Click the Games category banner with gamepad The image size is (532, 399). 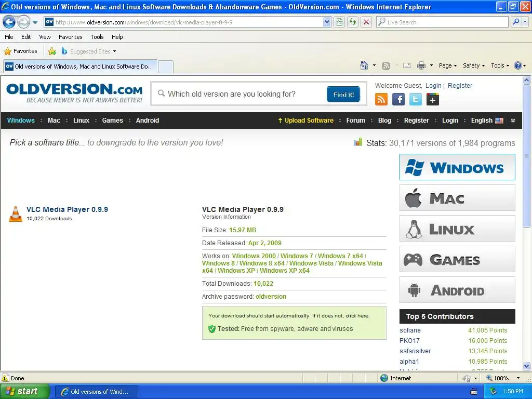(457, 259)
